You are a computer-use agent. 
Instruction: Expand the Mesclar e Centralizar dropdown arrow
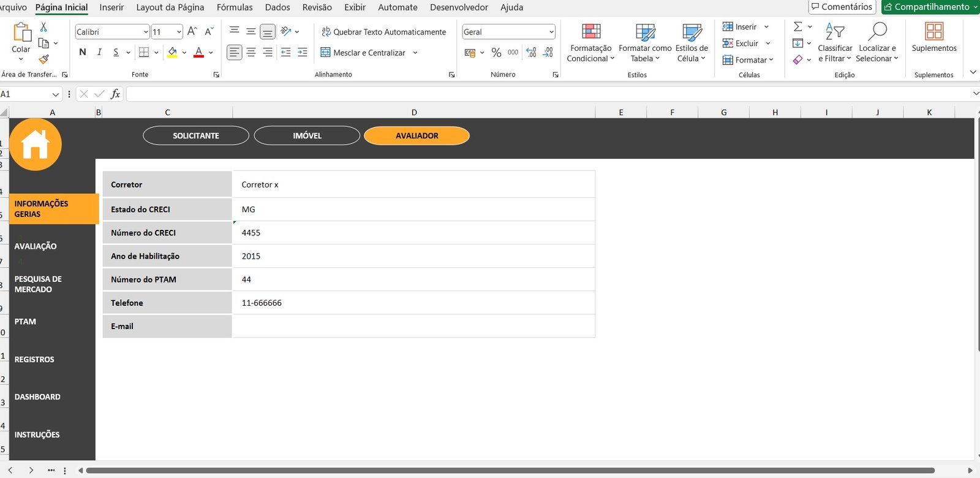(x=415, y=53)
